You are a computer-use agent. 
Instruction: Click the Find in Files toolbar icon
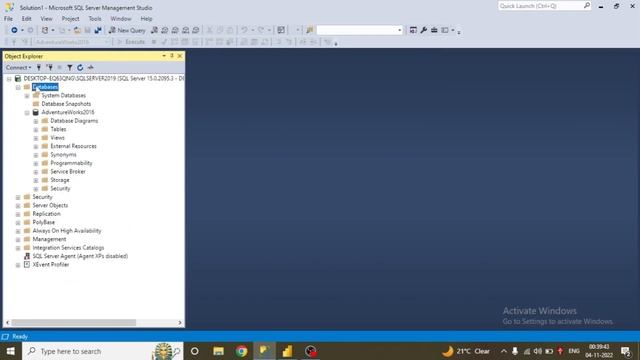pyautogui.click(x=309, y=30)
